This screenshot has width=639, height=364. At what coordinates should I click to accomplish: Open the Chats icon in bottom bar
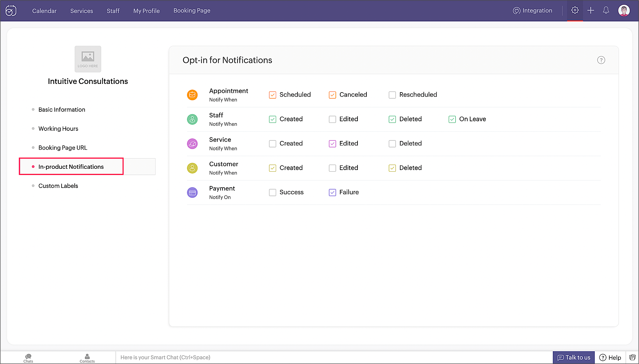[28, 358]
